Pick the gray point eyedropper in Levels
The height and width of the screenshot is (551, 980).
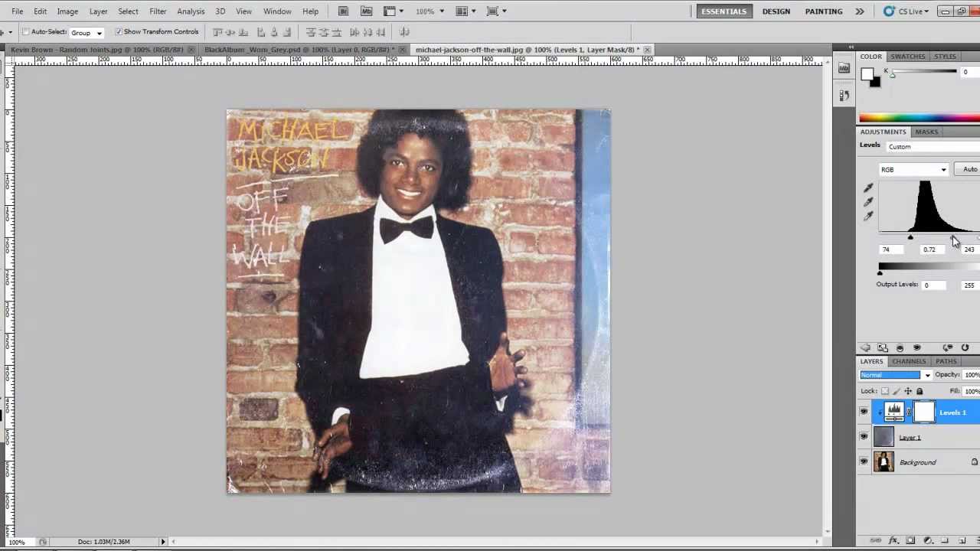coord(868,202)
